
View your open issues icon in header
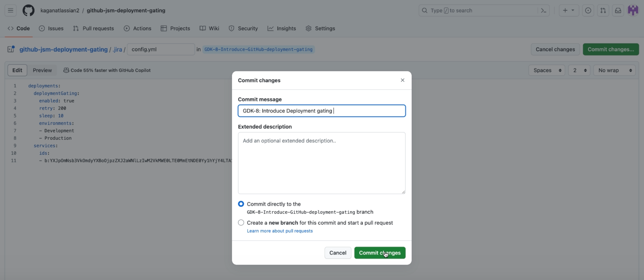coord(588,10)
